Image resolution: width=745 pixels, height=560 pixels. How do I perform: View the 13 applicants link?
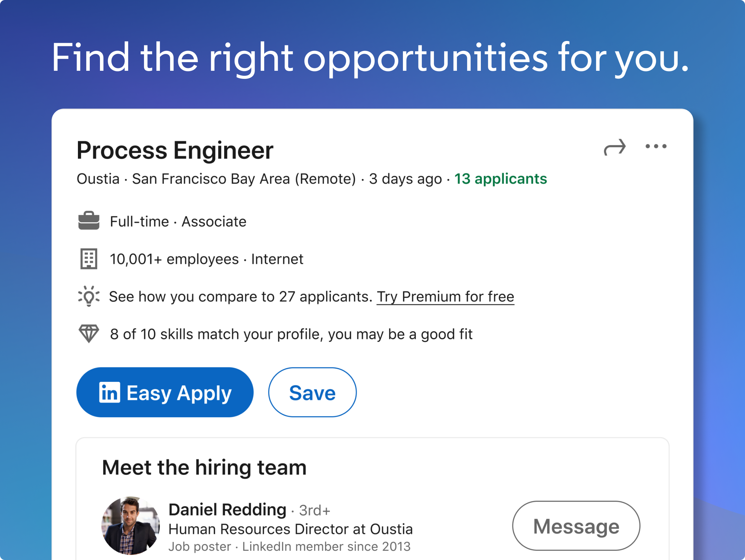(x=500, y=179)
